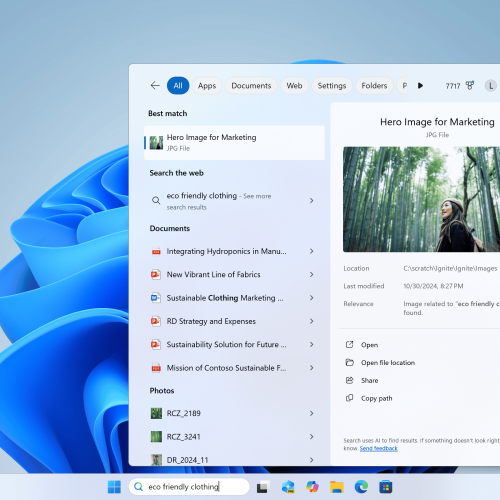Click Word icon of Sustainable Clothing Marketing
Image resolution: width=500 pixels, height=500 pixels.
pyautogui.click(x=156, y=298)
